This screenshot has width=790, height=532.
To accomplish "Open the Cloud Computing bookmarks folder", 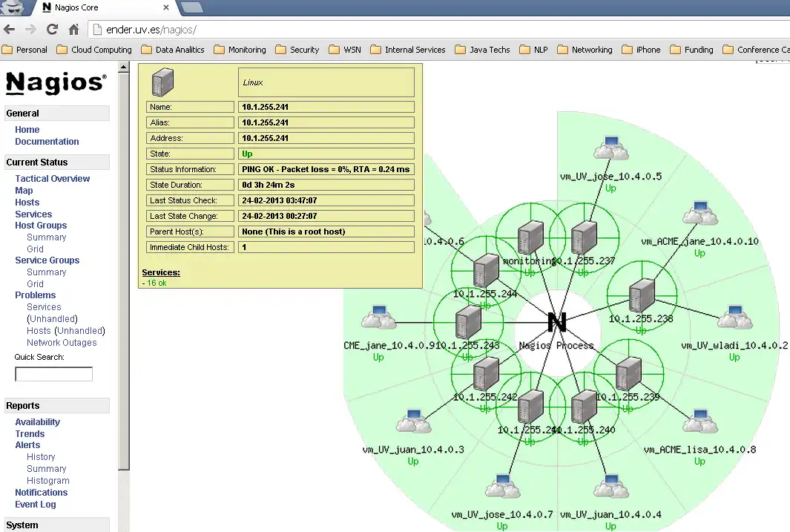I will pos(94,50).
